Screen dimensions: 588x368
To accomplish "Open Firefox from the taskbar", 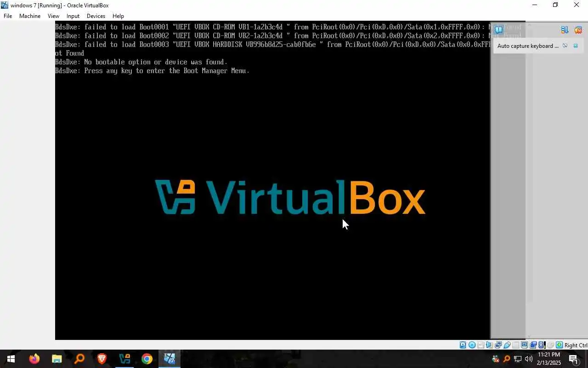I will [34, 359].
